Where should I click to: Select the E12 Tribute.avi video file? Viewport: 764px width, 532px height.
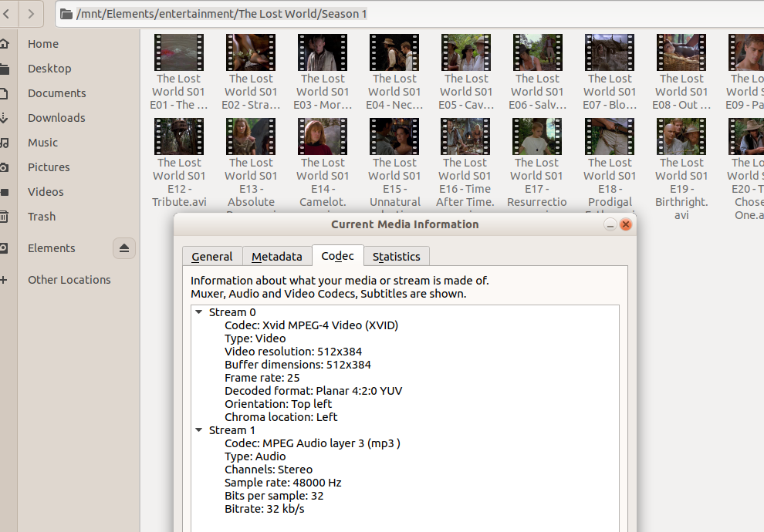179,163
